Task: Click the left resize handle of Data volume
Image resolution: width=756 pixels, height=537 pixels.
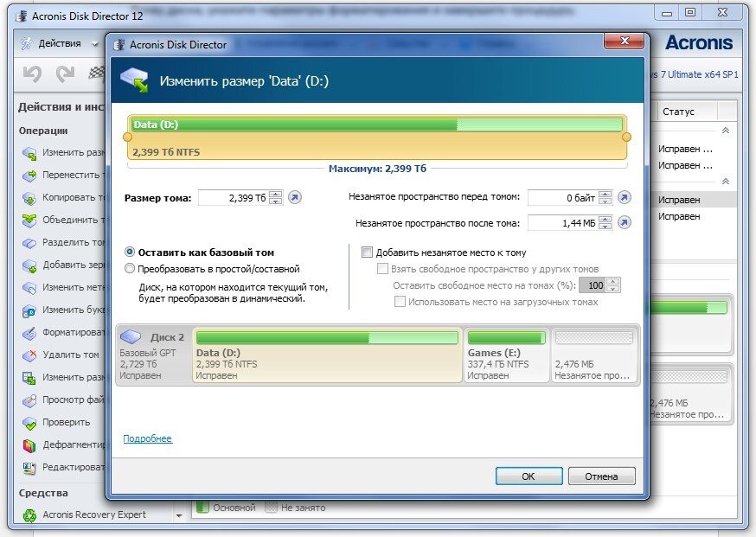Action: (127, 137)
